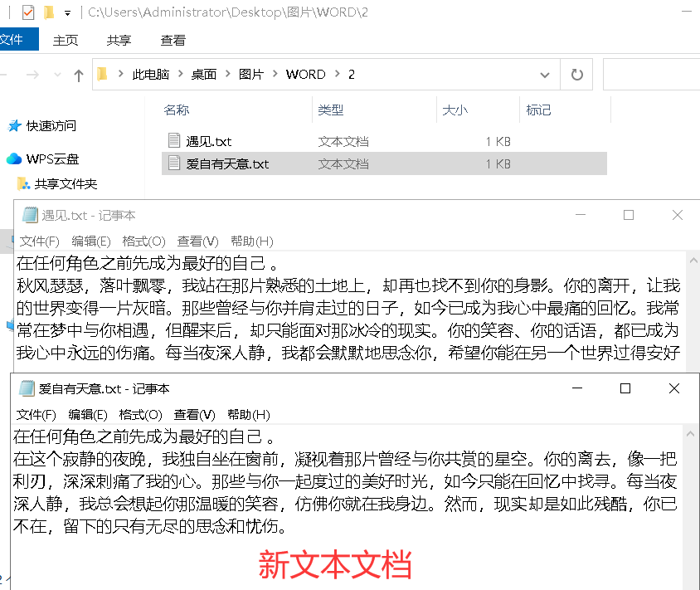Open 帮助(H) menu in 遇见.txt Notepad
Viewport: 700px width, 590px height.
(252, 241)
